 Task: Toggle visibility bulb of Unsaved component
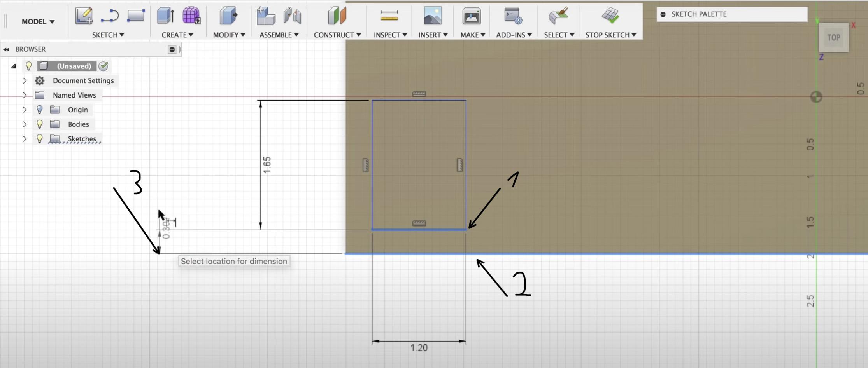(x=28, y=66)
